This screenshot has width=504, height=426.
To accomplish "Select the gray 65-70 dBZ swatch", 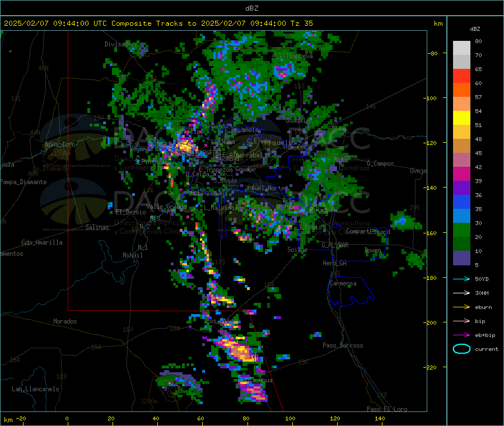I will point(461,62).
